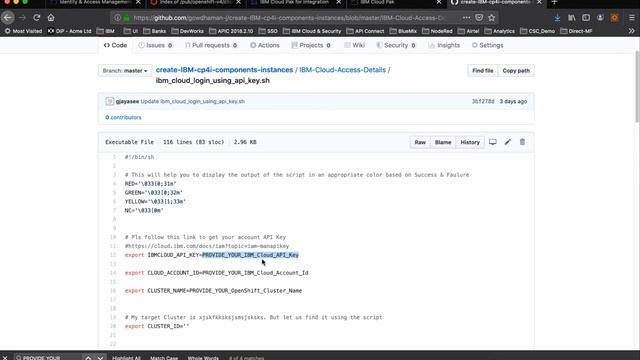Image resolution: width=640 pixels, height=360 pixels.
Task: Edit this file with pencil icon
Action: (x=508, y=142)
